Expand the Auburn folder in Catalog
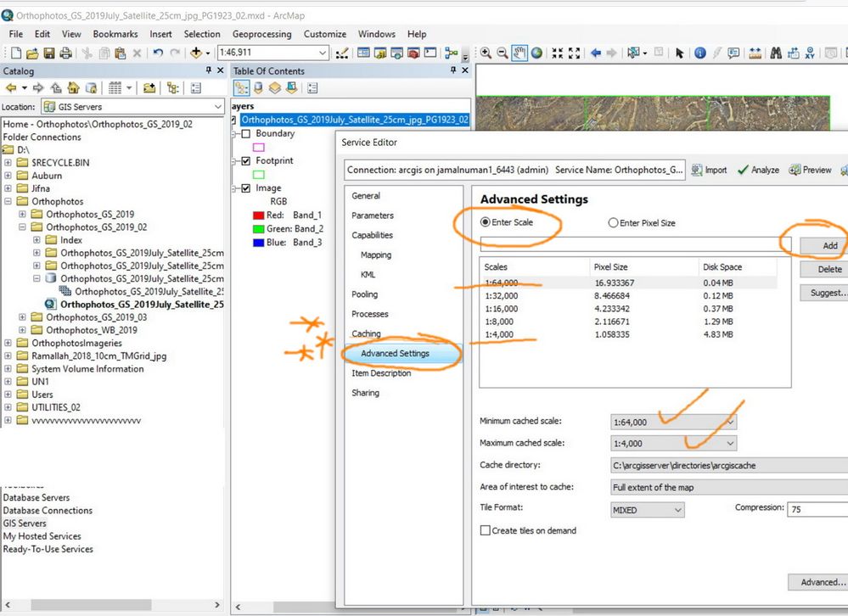This screenshot has width=848, height=616. (8, 176)
